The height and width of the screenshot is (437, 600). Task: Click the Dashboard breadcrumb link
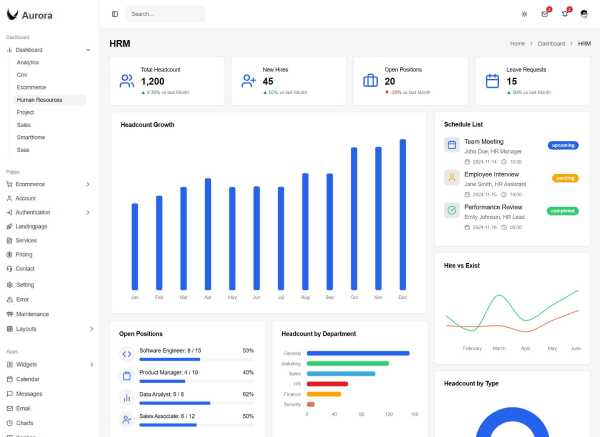(551, 44)
